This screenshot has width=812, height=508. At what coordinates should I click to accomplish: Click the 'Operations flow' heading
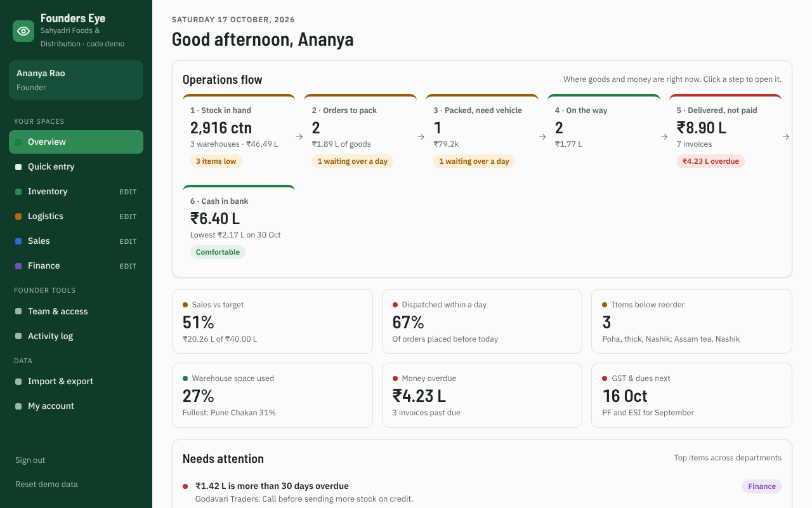223,79
